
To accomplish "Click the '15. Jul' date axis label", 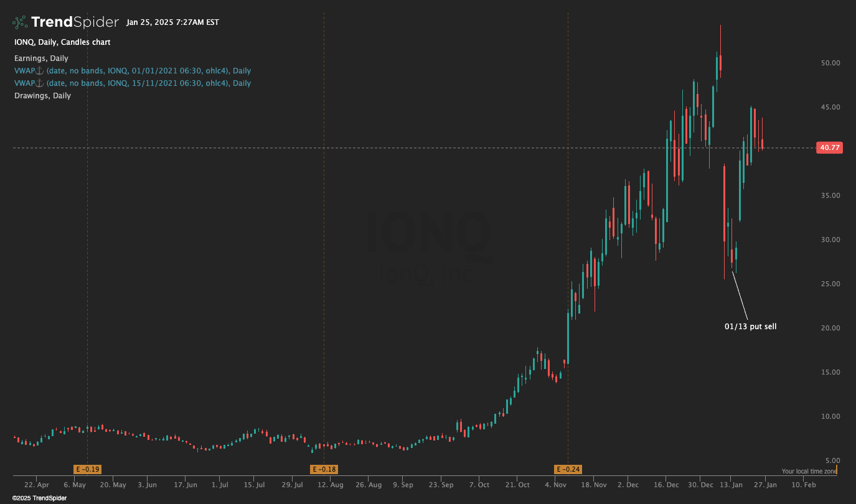I will point(255,485).
